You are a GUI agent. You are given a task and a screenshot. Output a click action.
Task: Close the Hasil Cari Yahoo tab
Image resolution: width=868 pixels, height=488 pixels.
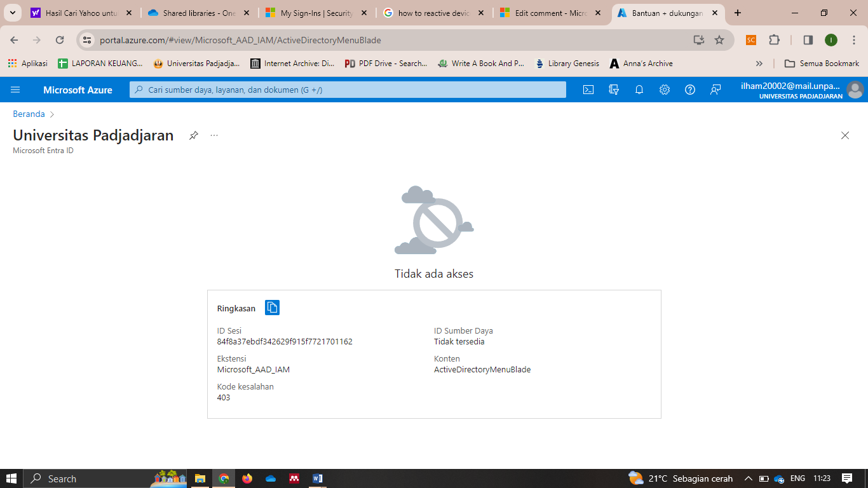click(129, 13)
